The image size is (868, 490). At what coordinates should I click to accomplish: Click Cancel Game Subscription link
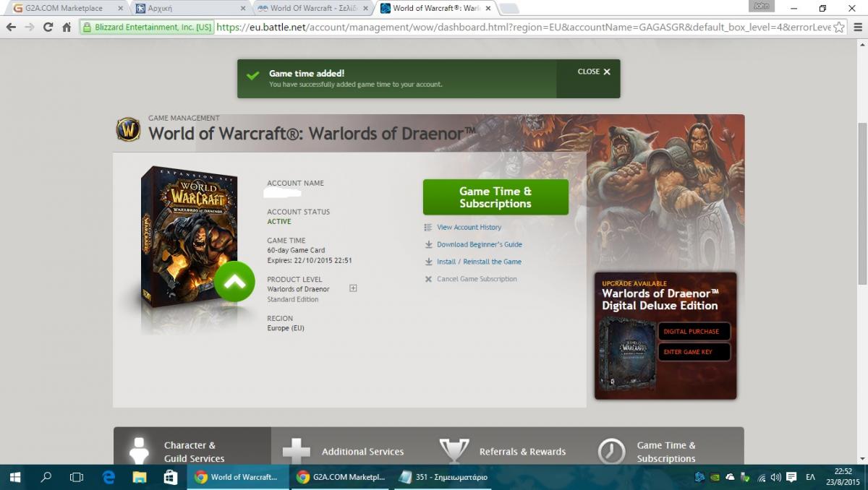[477, 280]
